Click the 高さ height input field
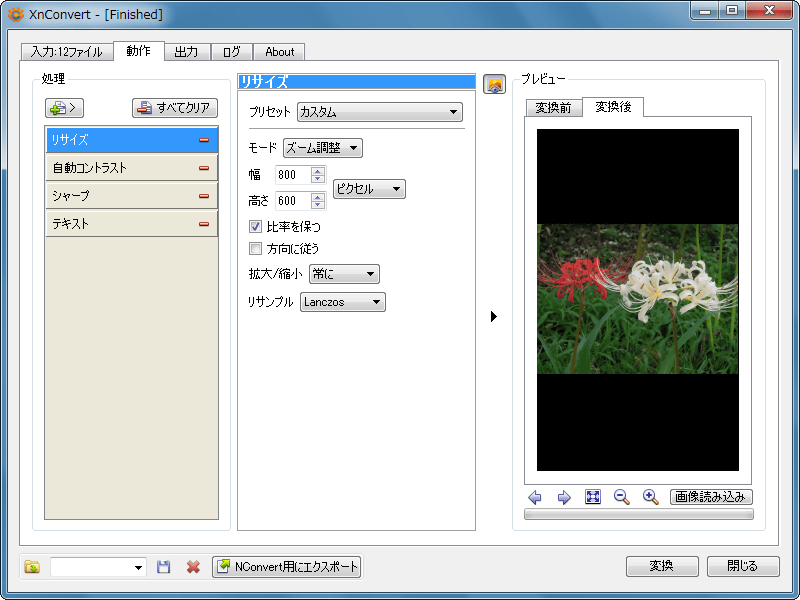The width and height of the screenshot is (800, 600). [x=293, y=201]
